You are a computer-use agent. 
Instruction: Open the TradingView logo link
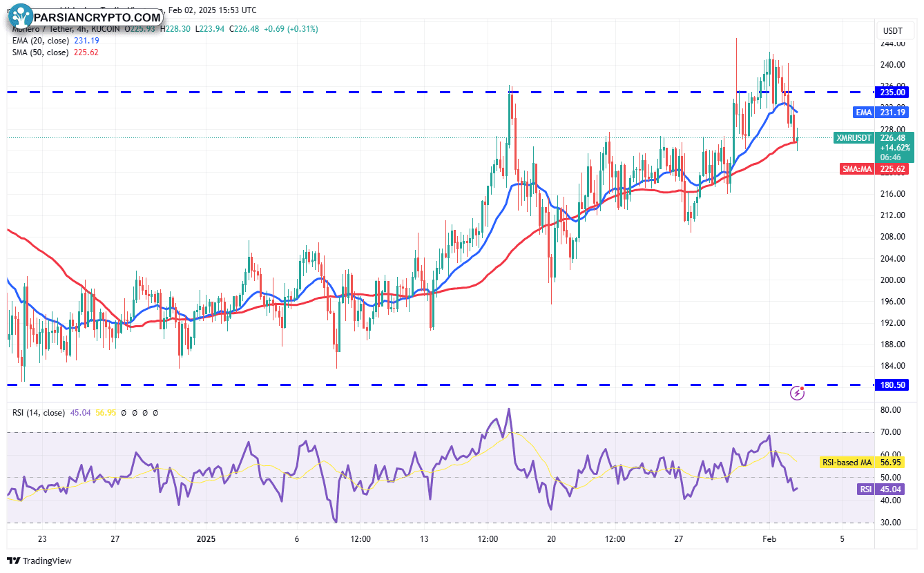[x=39, y=561]
